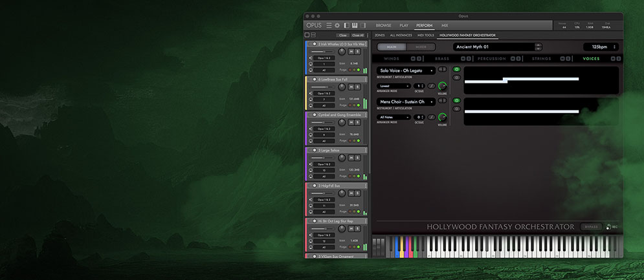Viewport: 644px width, 280px height.
Task: Change Solo Voice octave stepper value
Action: (419, 86)
